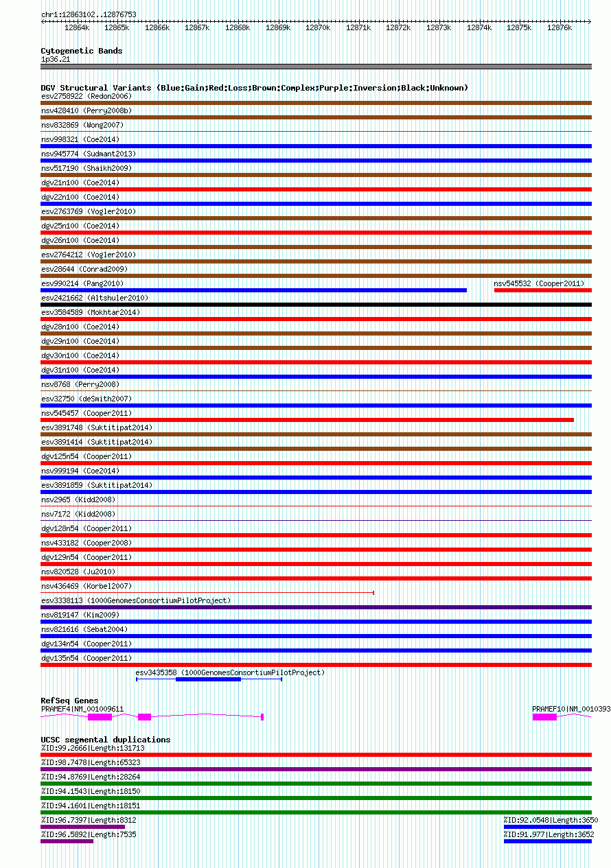The image size is (611, 868).
Task: Click the dgv28n100 (Coe2014) label
Action: [x=80, y=327]
